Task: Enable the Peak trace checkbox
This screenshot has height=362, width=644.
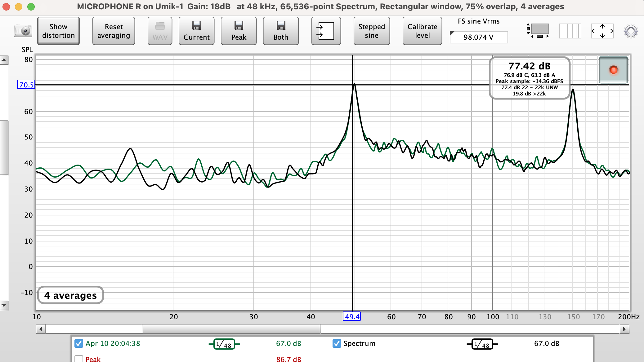Action: [x=79, y=359]
